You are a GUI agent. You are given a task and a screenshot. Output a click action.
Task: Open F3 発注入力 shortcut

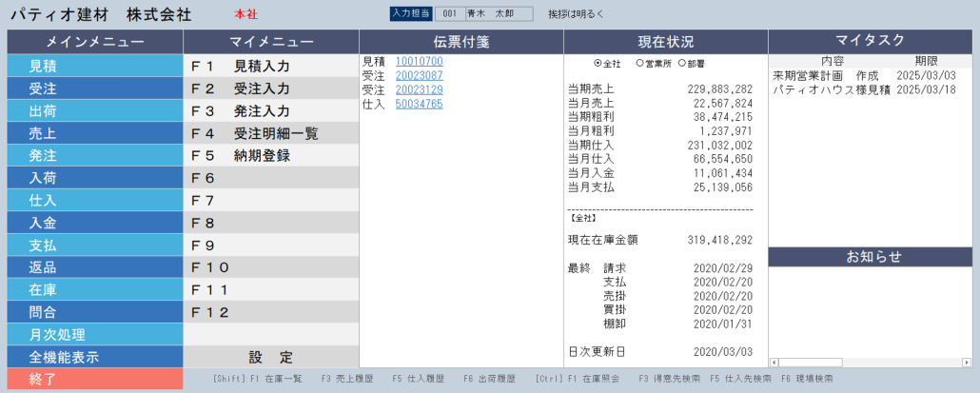270,110
